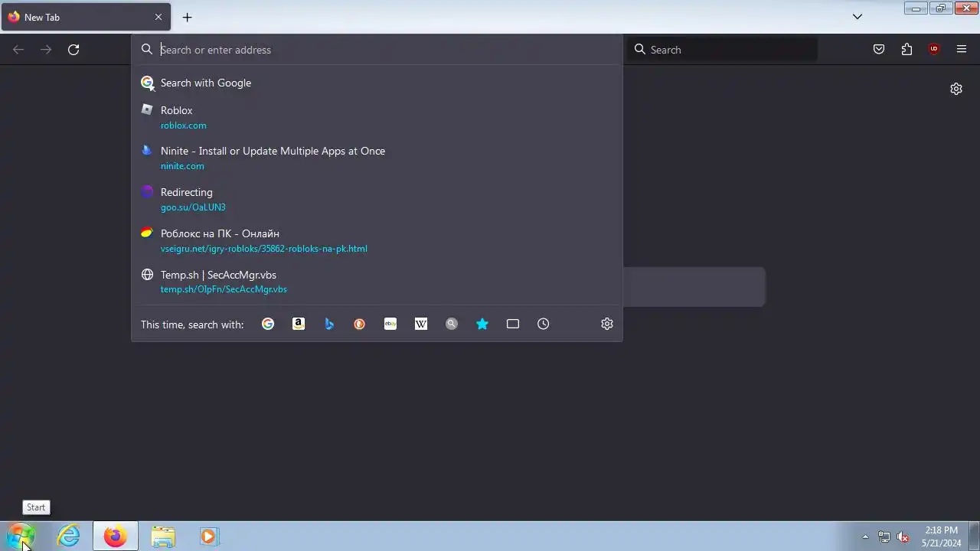Choose Search with Google suggestion
The image size is (980, 551).
377,83
